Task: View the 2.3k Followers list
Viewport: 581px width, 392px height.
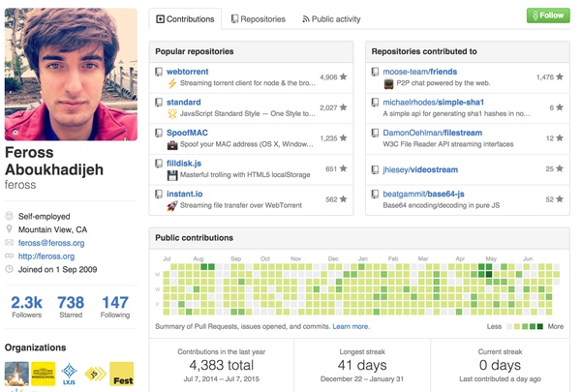Action: 27,307
